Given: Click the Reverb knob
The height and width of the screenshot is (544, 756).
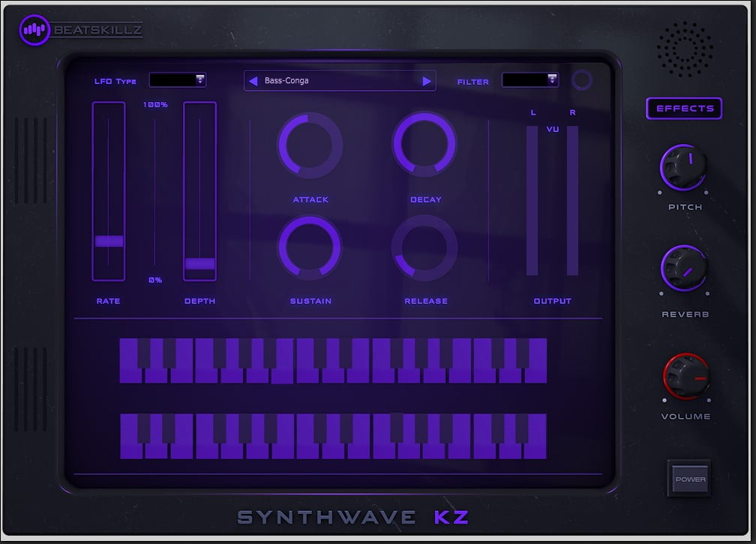Looking at the screenshot, I should coord(684,269).
